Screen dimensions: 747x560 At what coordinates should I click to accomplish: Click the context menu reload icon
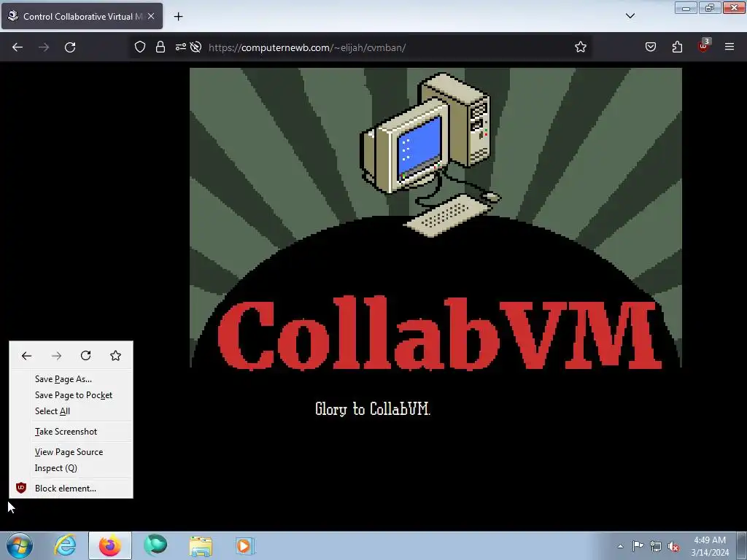(x=86, y=356)
